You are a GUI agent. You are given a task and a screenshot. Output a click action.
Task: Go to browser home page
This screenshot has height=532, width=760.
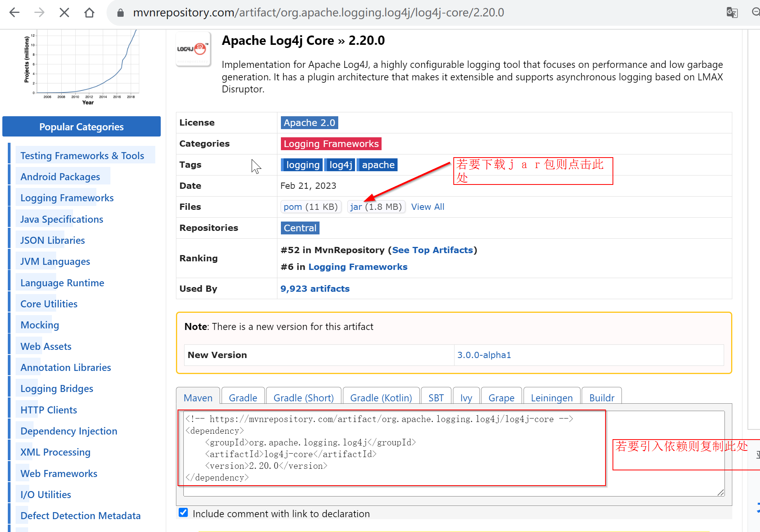tap(89, 12)
